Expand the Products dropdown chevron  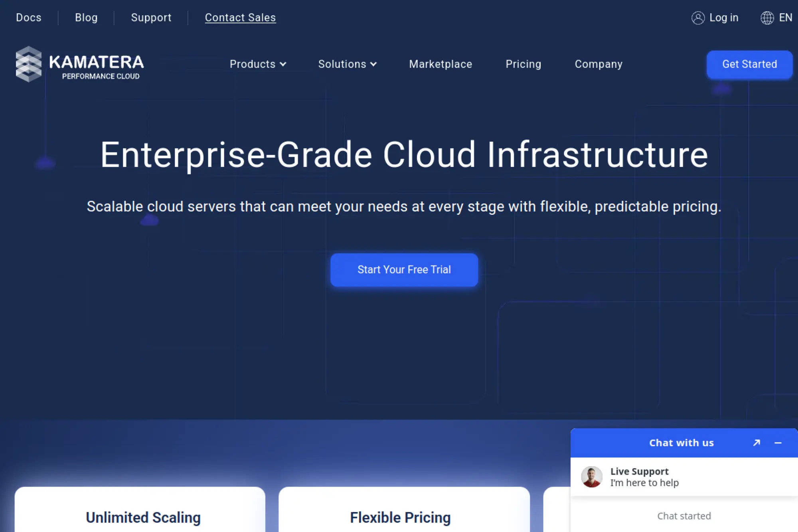[283, 64]
